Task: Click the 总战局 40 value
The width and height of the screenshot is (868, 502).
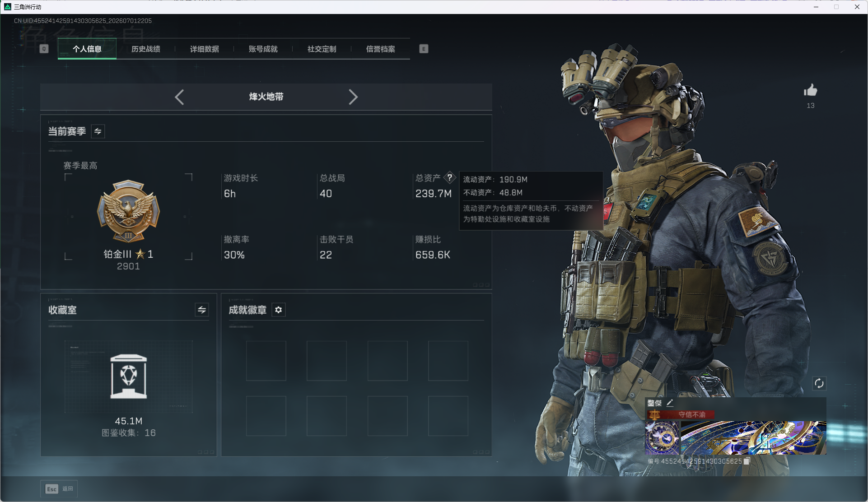Action: click(x=326, y=194)
